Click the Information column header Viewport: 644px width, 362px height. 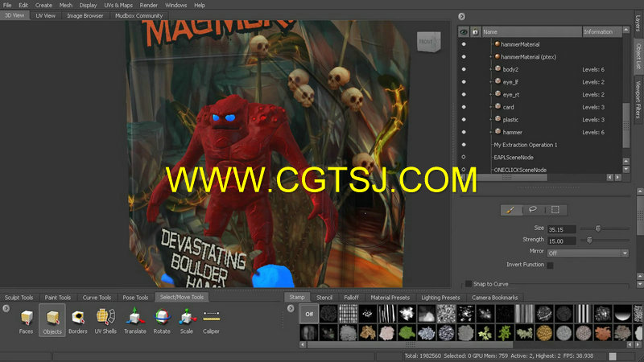(602, 31)
